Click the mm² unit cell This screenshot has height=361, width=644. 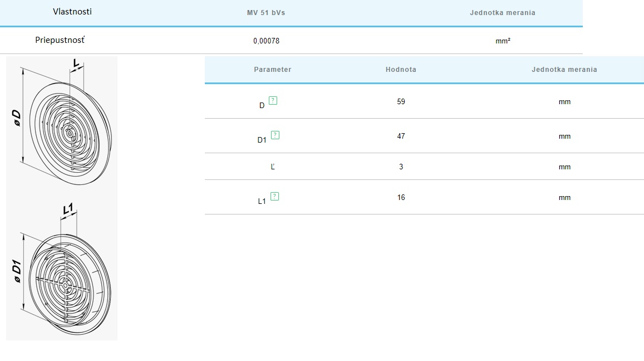[503, 41]
